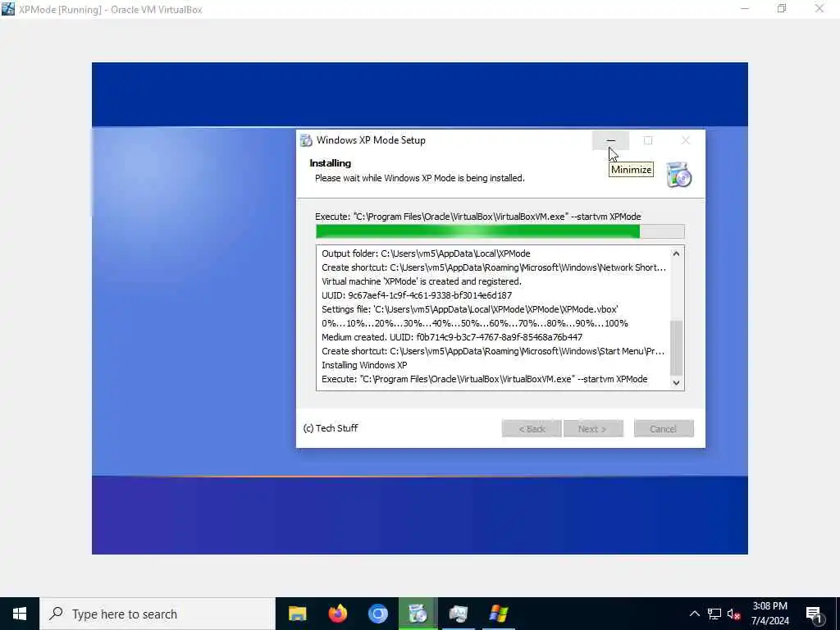This screenshot has height=630, width=840.
Task: Select the 'Create shortcut' Network Short... log line
Action: pos(493,267)
